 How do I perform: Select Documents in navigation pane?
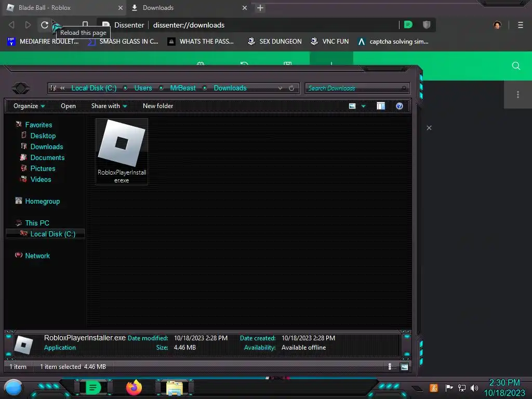click(x=47, y=157)
